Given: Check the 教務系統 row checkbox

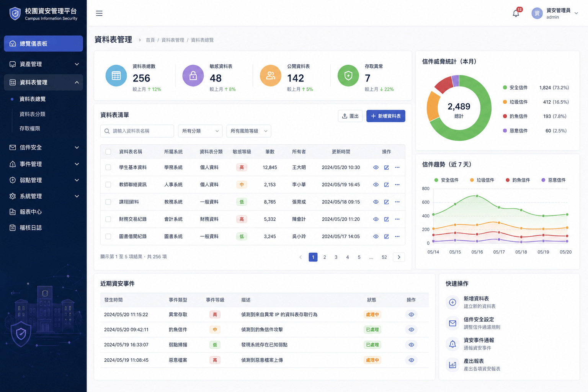Looking at the screenshot, I should click(108, 202).
